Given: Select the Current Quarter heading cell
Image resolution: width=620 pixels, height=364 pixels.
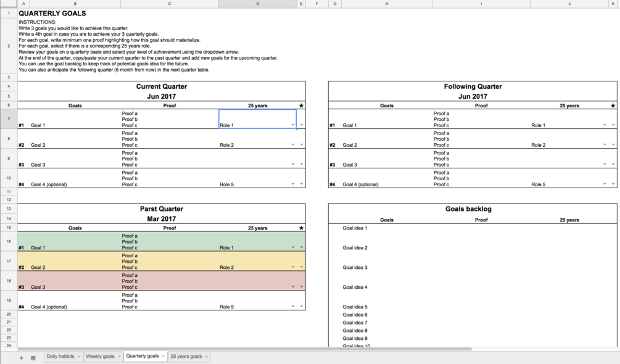Looking at the screenshot, I should tap(162, 86).
